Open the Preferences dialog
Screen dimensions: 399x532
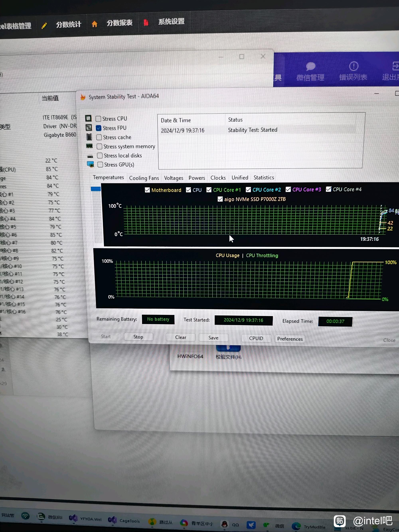(x=290, y=339)
